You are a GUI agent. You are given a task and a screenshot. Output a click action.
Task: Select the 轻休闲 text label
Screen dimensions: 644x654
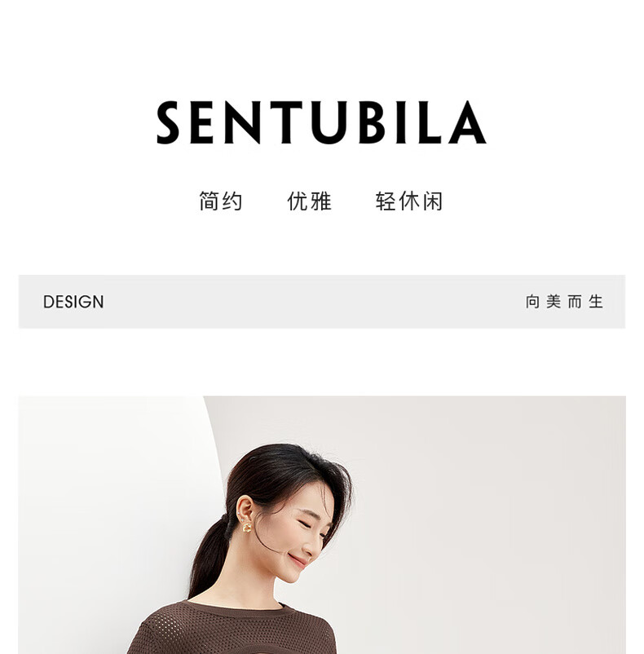(x=408, y=201)
